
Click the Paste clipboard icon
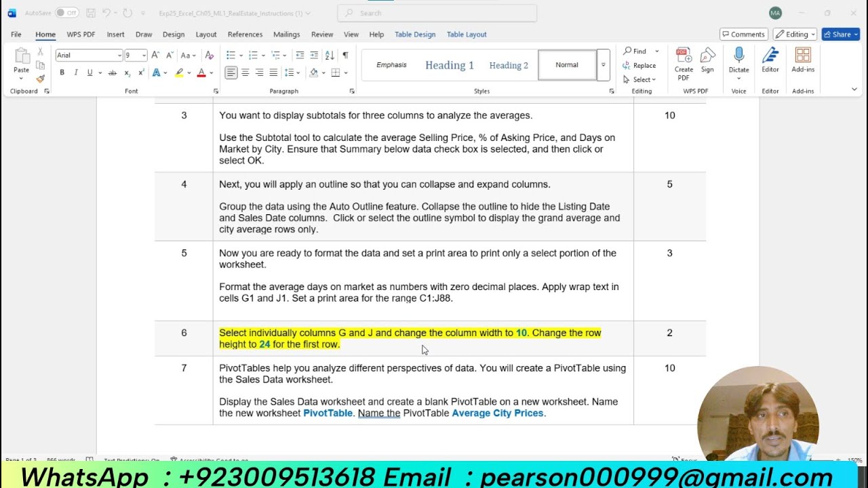coord(22,57)
